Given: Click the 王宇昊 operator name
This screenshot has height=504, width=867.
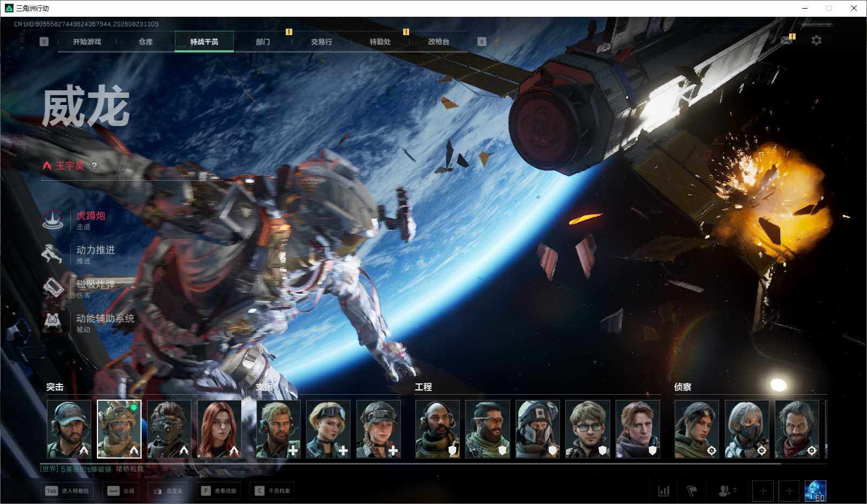Looking at the screenshot, I should (x=70, y=165).
